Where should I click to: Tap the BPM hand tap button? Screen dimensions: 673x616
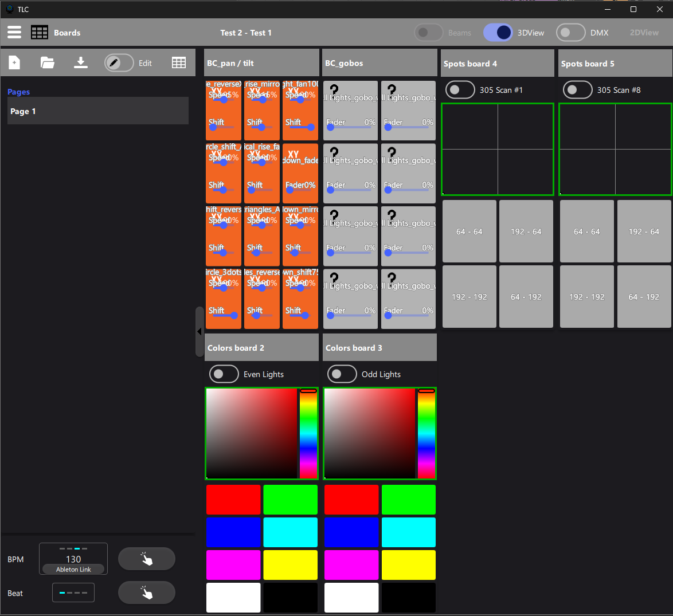point(147,559)
